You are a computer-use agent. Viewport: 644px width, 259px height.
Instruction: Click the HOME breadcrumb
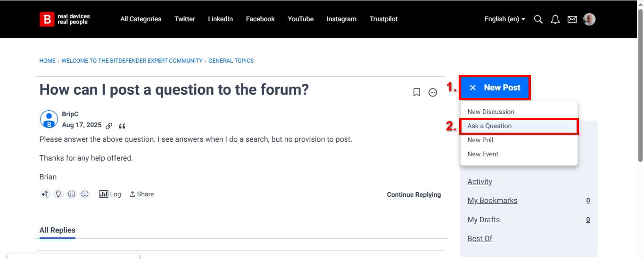47,61
